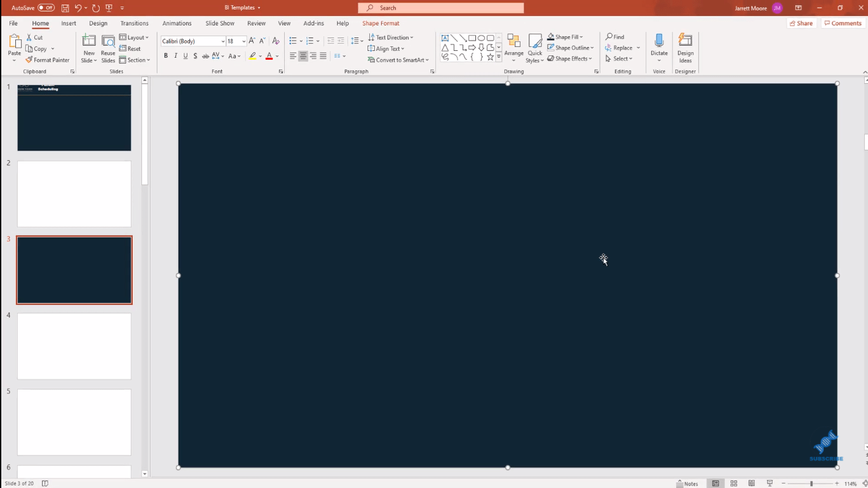Click Clear All Formatting icon

tap(276, 41)
